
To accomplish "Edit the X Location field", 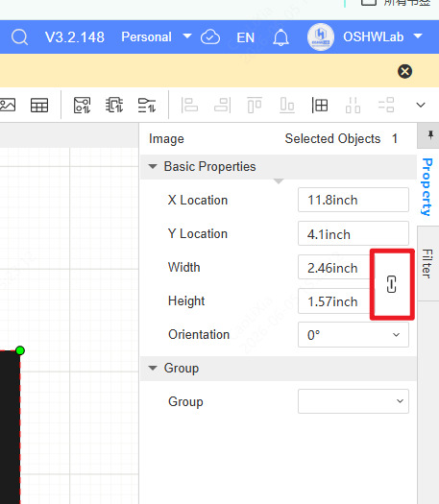I will tap(354, 200).
